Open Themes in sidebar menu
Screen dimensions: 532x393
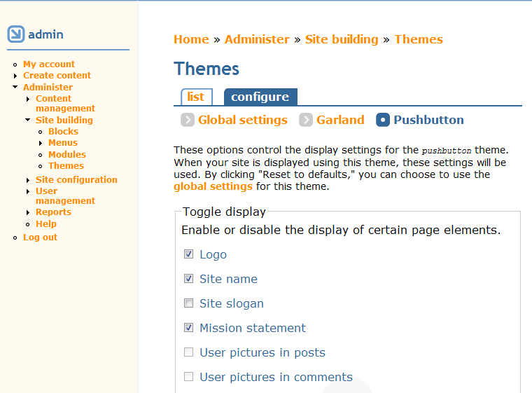coord(66,166)
